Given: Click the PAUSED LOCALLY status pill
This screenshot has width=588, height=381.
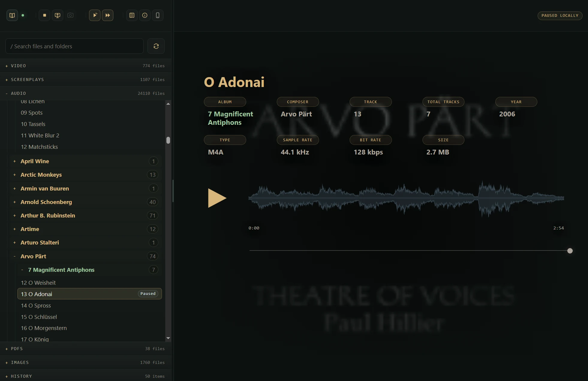Looking at the screenshot, I should pyautogui.click(x=560, y=16).
